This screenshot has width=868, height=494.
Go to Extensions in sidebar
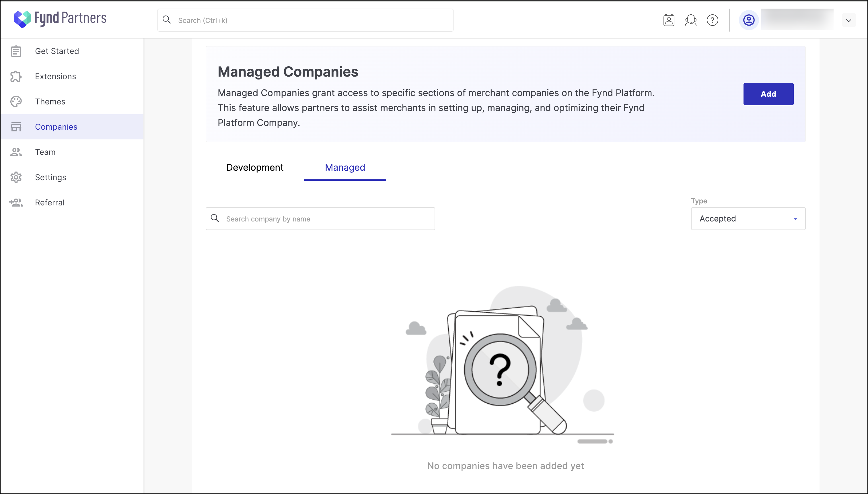pos(72,76)
